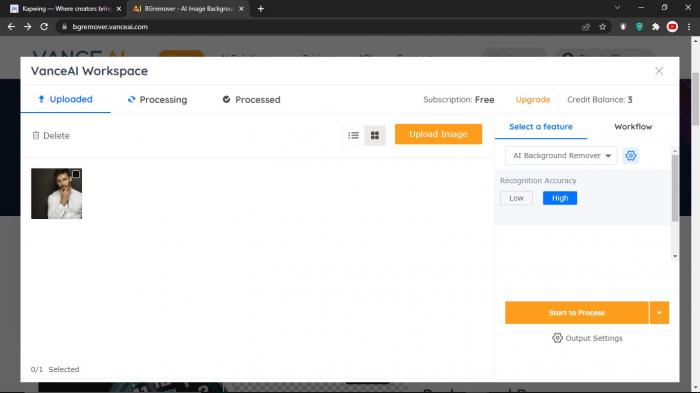Open Output Settings
Viewport: 700px width, 393px height.
point(587,338)
